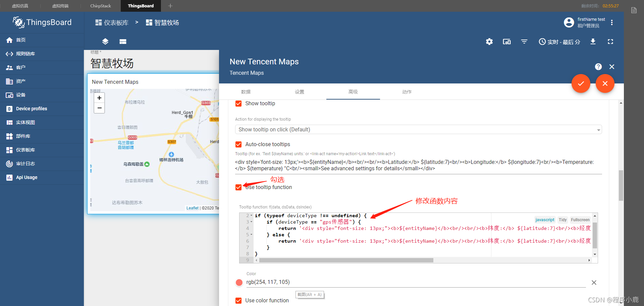This screenshot has height=306, width=644.
Task: Zoom out on the Tencent map
Action: point(99,108)
